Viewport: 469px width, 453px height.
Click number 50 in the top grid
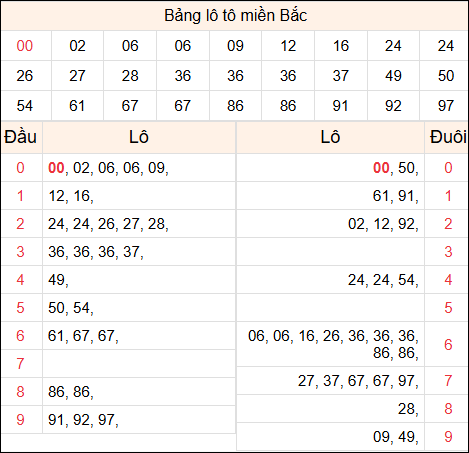click(446, 76)
